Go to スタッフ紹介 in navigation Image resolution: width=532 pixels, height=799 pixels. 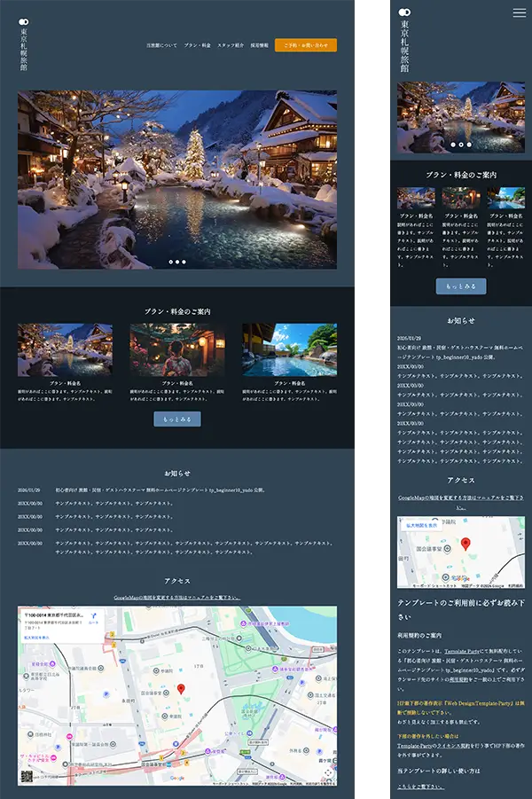click(231, 45)
